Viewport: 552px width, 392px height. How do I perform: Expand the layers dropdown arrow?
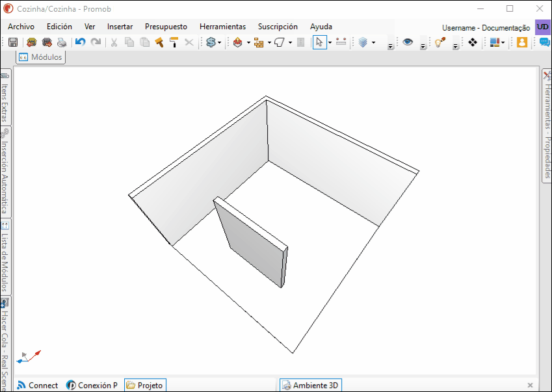coord(373,42)
